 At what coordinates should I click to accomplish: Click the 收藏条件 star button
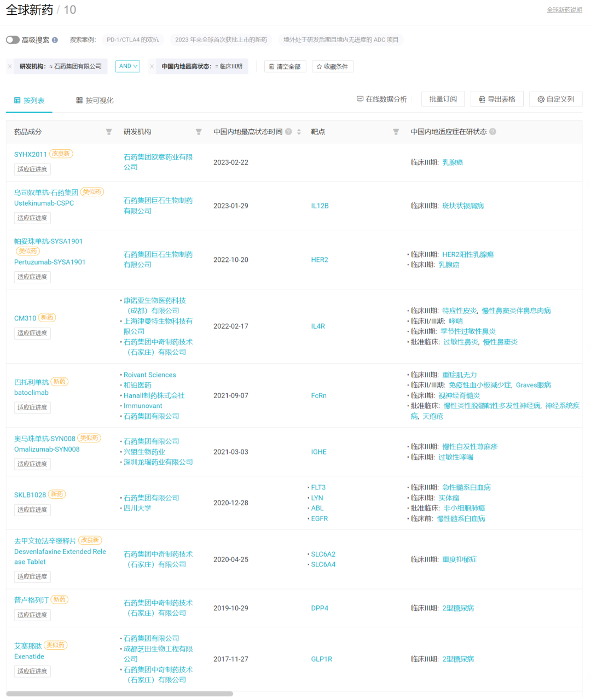pos(333,67)
